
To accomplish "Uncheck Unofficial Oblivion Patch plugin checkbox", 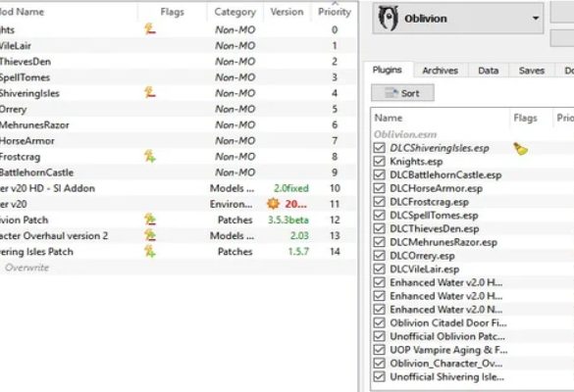I will click(x=379, y=336).
